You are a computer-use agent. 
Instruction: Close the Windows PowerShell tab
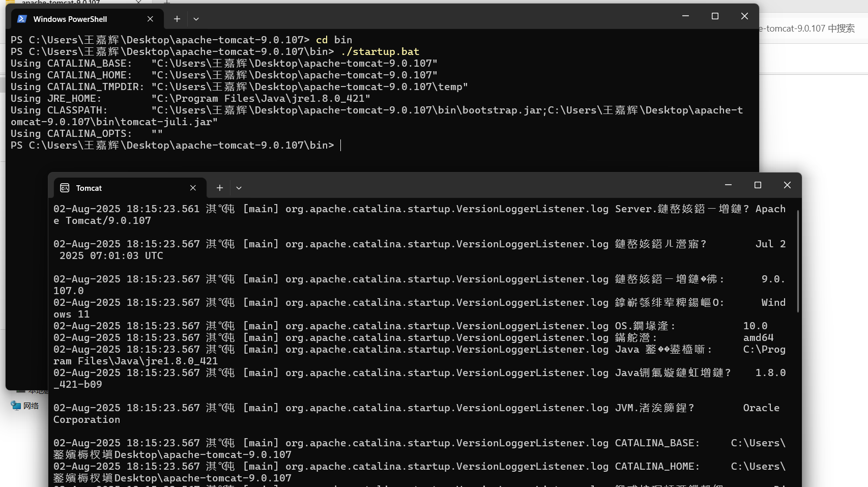tap(150, 19)
